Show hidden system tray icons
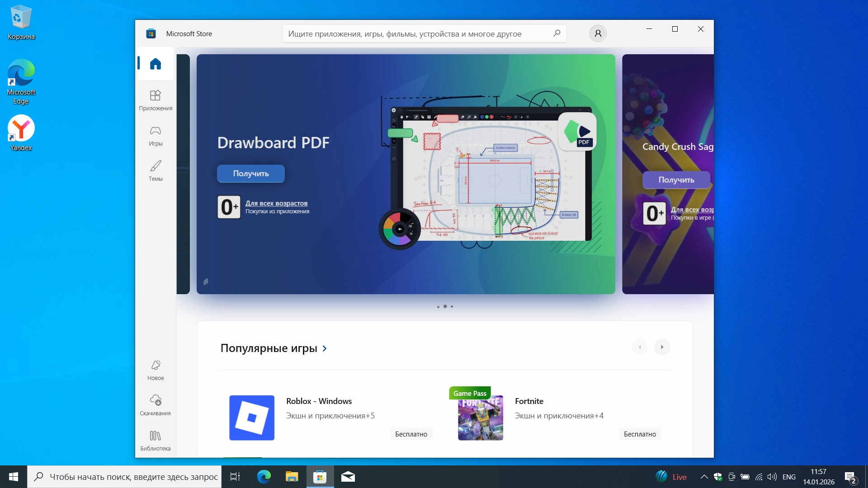 704,477
